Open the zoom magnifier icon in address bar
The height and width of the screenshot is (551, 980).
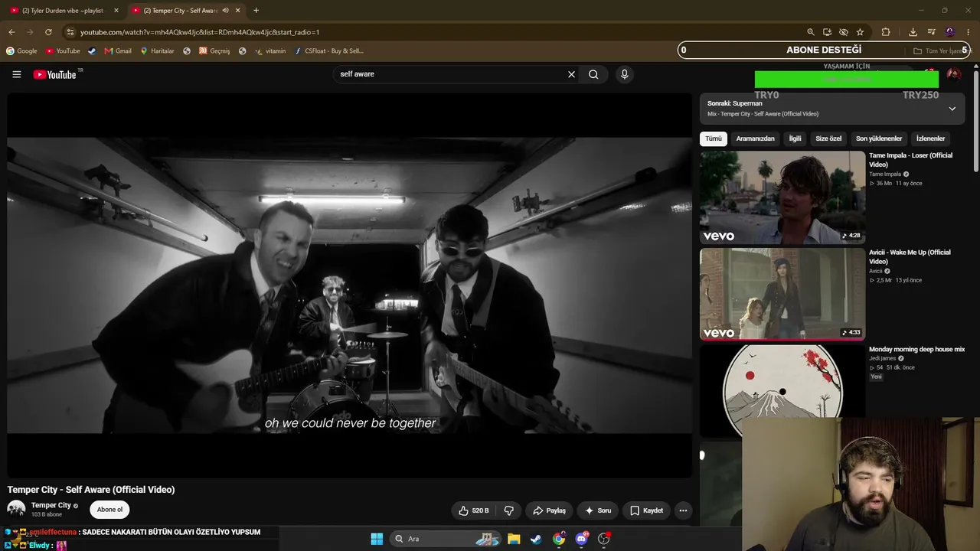click(x=811, y=32)
